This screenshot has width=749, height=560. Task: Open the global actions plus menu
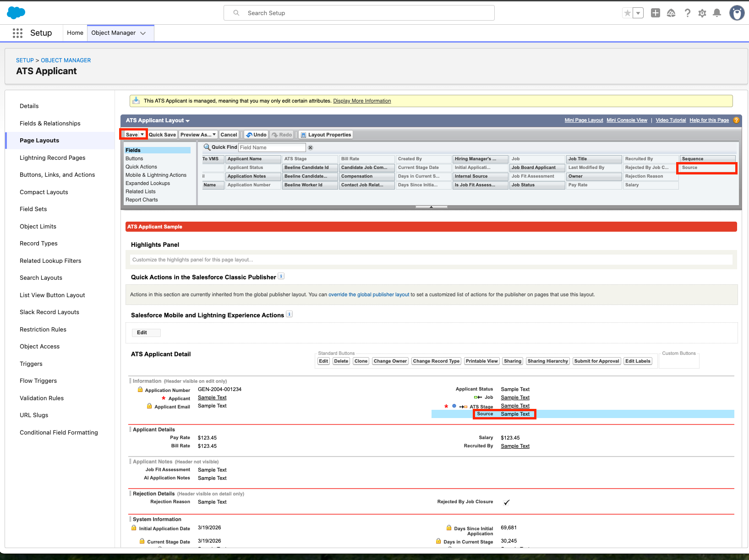656,13
